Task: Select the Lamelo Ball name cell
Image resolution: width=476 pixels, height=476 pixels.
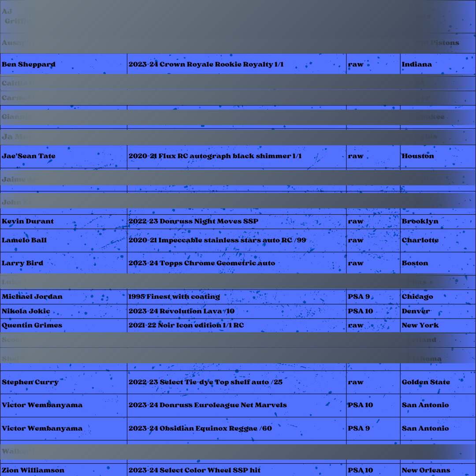Action: [x=24, y=240]
